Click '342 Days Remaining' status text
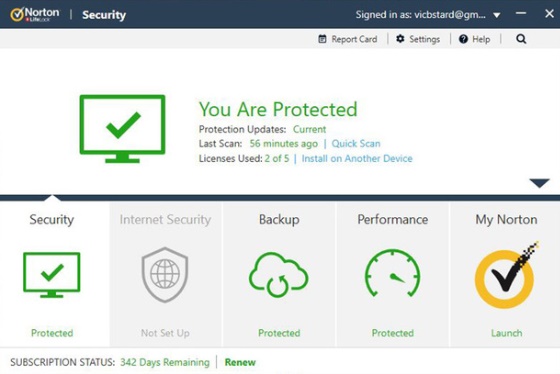Screen dimensions: 560x374 tap(165, 362)
